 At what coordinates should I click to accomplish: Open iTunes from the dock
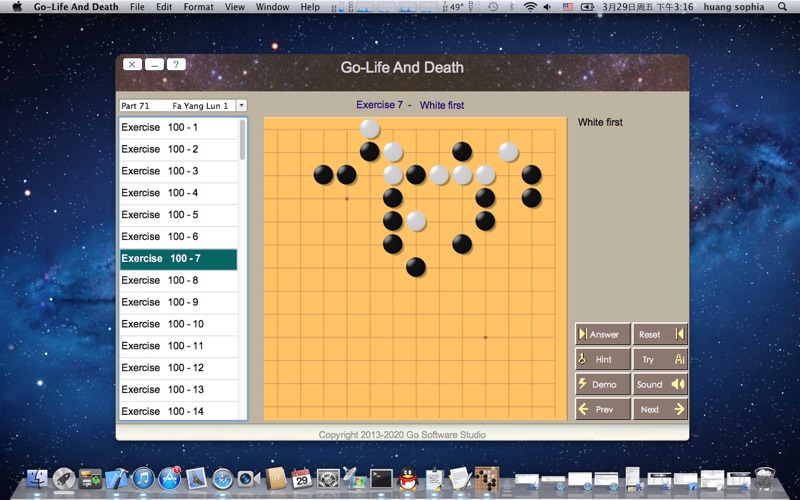click(x=143, y=479)
